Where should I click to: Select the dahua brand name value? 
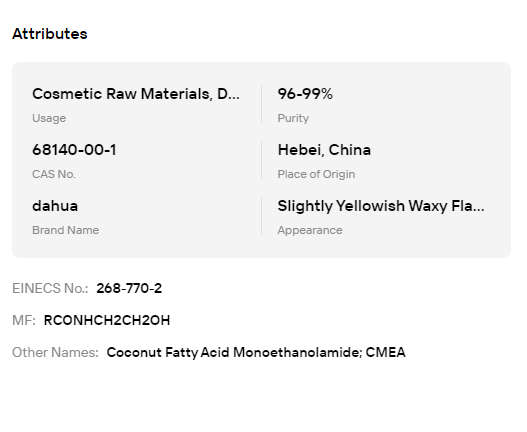(x=55, y=206)
